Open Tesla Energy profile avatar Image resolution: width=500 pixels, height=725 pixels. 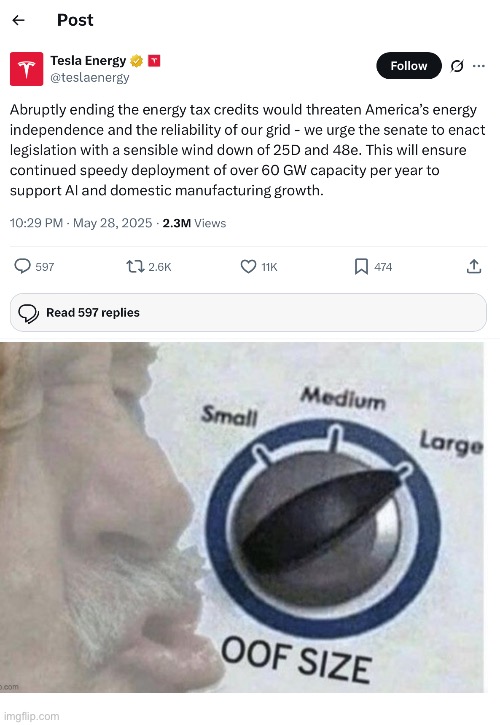26,69
